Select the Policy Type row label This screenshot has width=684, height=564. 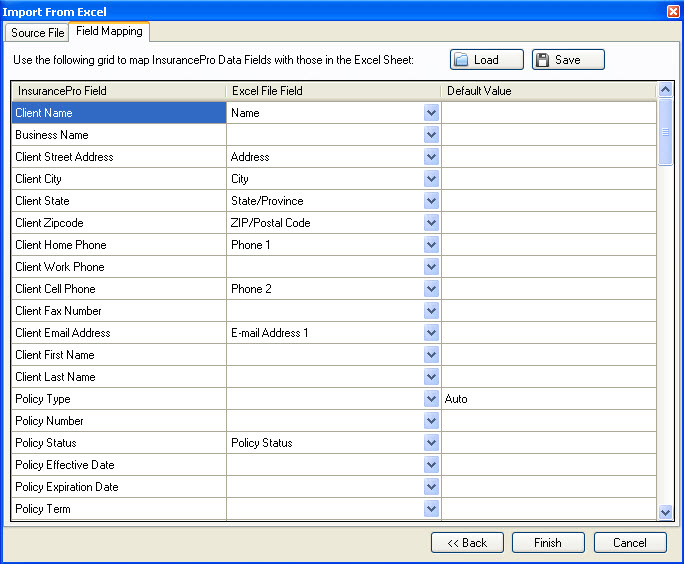(x=119, y=399)
